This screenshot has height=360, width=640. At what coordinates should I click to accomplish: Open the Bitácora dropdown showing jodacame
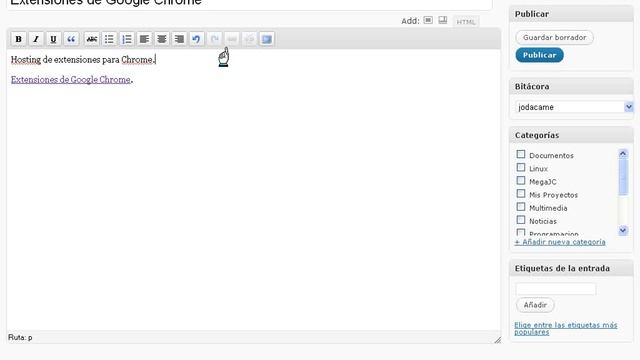574,107
